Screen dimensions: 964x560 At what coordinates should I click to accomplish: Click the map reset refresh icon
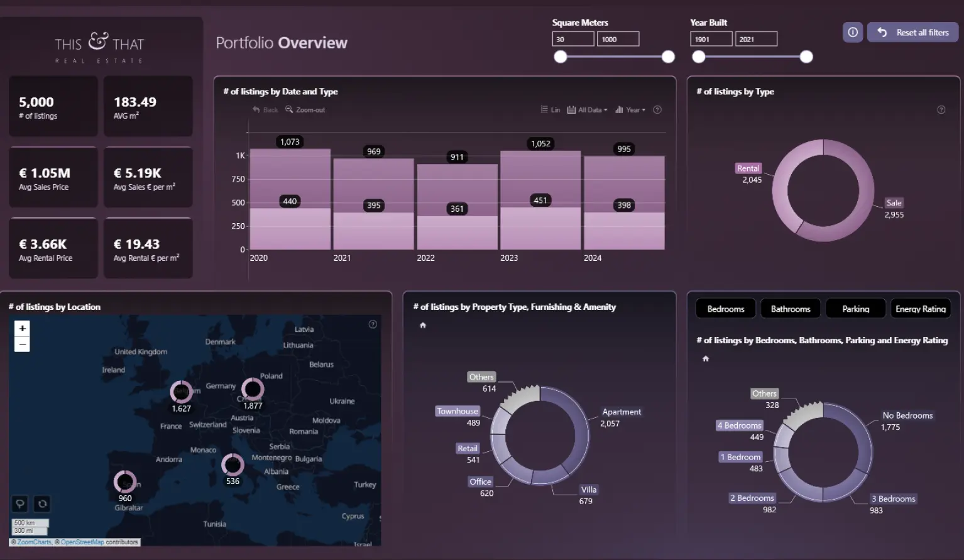(x=42, y=503)
